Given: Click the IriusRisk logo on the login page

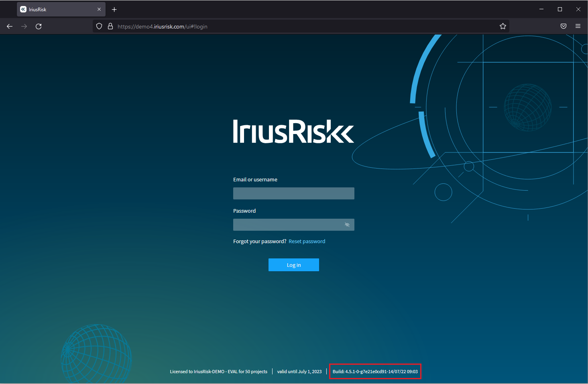Looking at the screenshot, I should tap(293, 131).
